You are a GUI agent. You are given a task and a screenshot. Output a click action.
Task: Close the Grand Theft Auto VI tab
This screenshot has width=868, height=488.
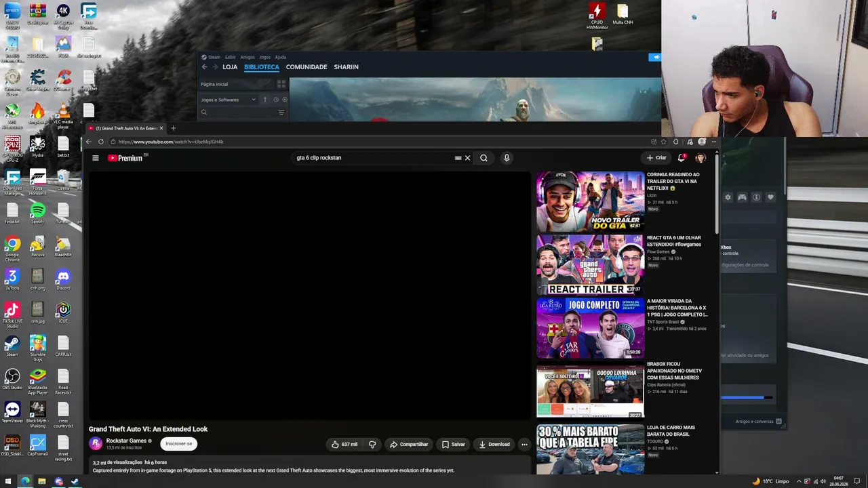[161, 128]
